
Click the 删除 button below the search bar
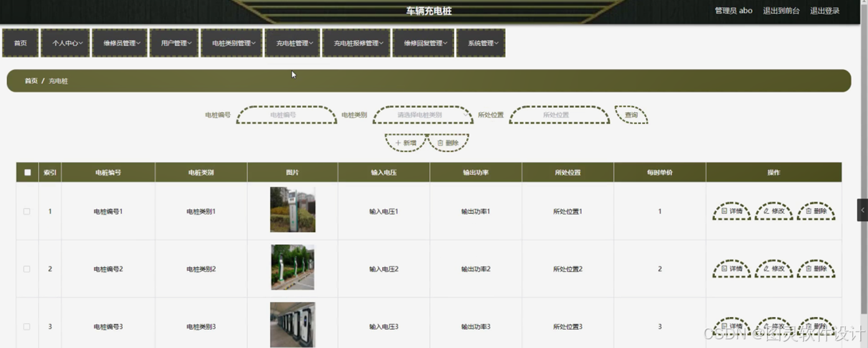pyautogui.click(x=448, y=143)
